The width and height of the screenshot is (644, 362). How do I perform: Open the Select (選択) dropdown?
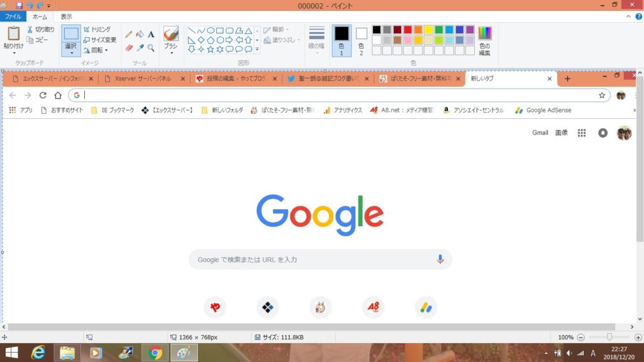pyautogui.click(x=70, y=49)
